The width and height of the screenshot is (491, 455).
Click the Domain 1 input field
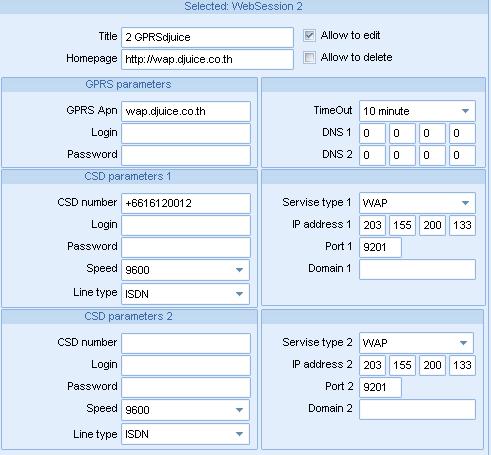point(417,269)
